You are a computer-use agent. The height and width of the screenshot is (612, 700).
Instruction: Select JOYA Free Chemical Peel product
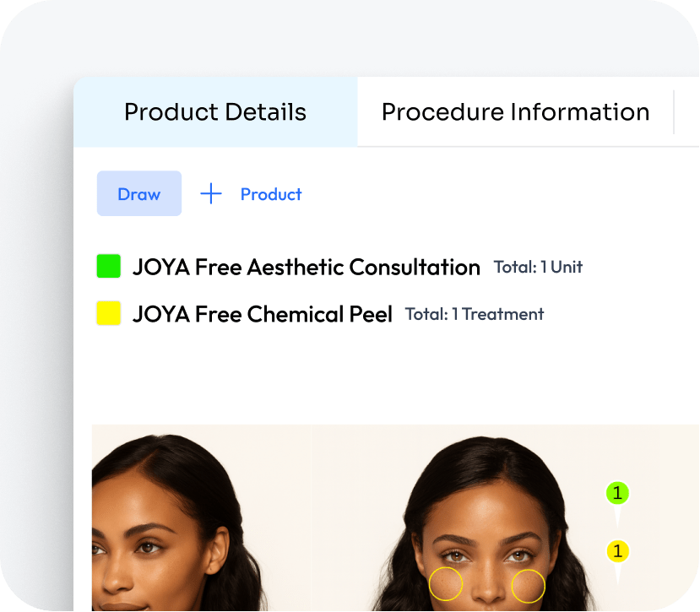pos(262,315)
